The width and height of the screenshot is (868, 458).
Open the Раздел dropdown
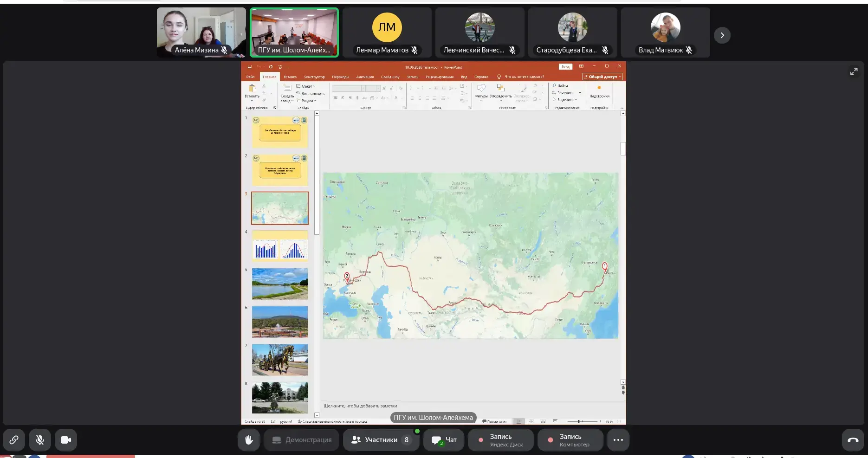click(x=306, y=101)
